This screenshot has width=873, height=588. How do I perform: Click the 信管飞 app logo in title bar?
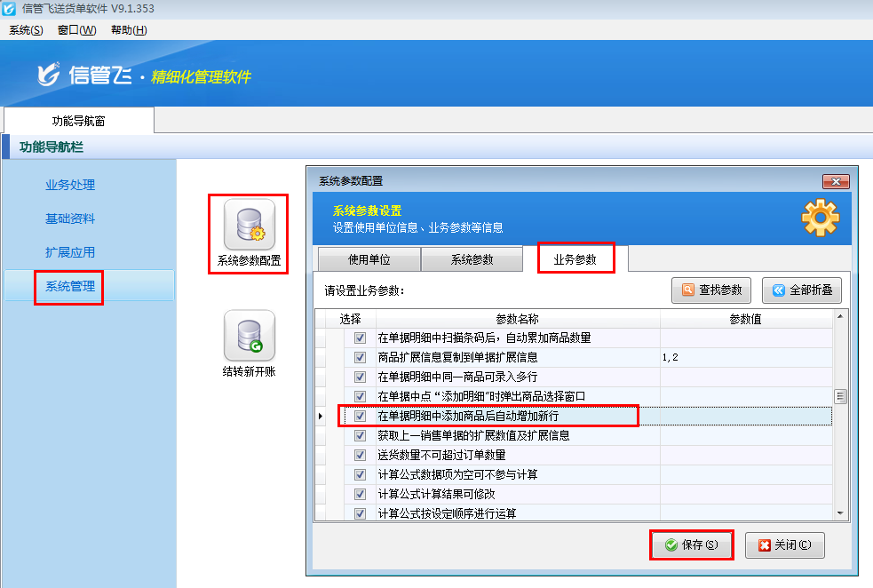pyautogui.click(x=9, y=8)
